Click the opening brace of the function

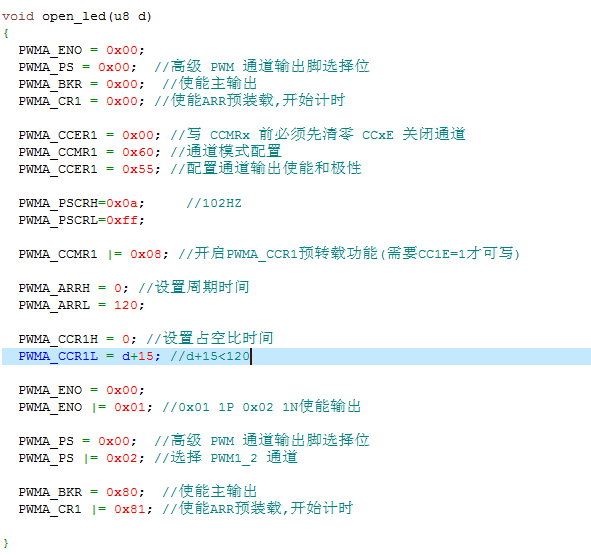pyautogui.click(x=6, y=34)
